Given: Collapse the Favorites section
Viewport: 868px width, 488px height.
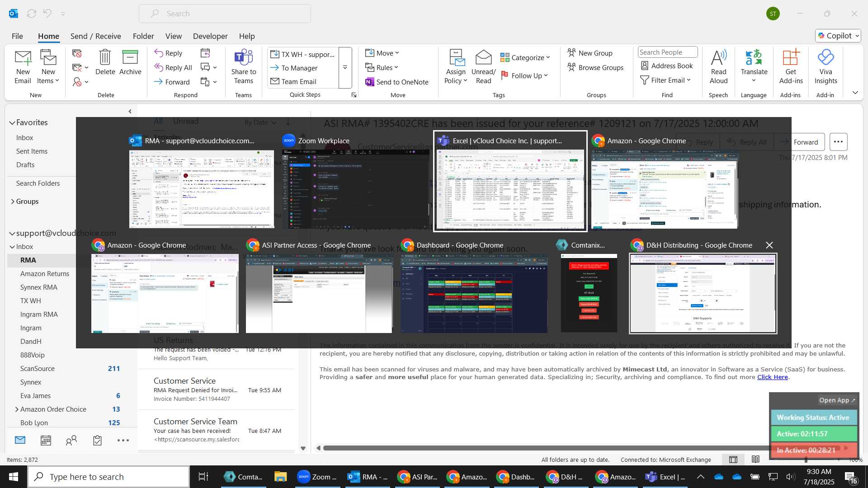Looking at the screenshot, I should tap(12, 122).
